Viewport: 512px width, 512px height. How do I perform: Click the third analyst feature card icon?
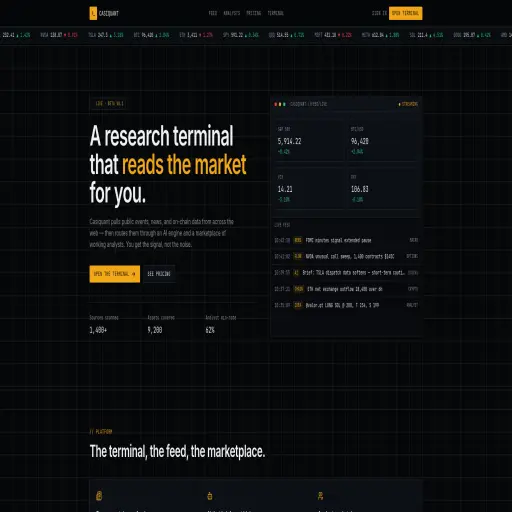point(320,496)
